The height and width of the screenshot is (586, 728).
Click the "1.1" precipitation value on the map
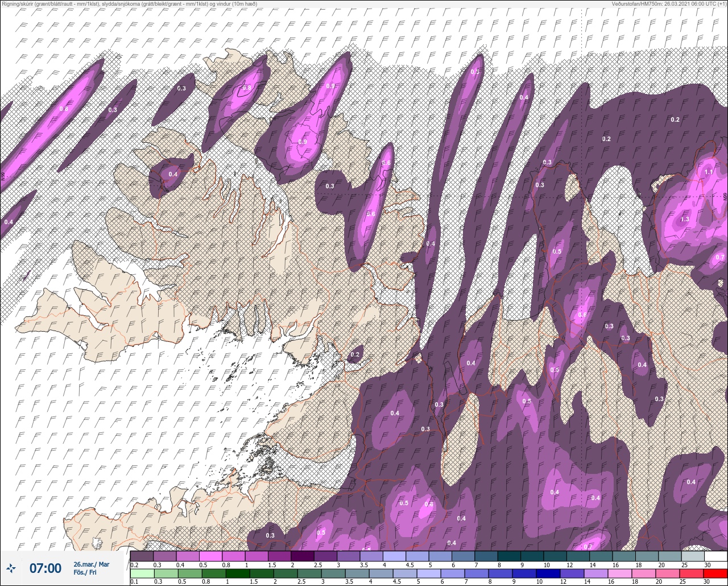click(709, 172)
